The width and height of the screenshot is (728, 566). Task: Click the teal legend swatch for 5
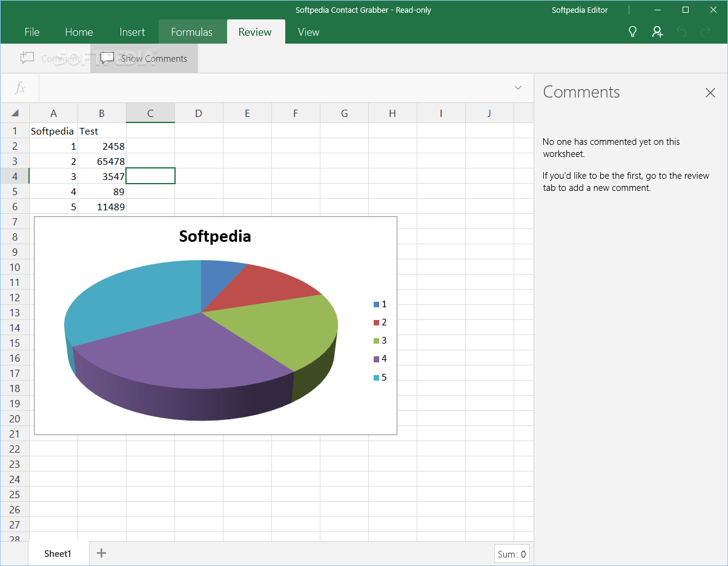coord(377,378)
